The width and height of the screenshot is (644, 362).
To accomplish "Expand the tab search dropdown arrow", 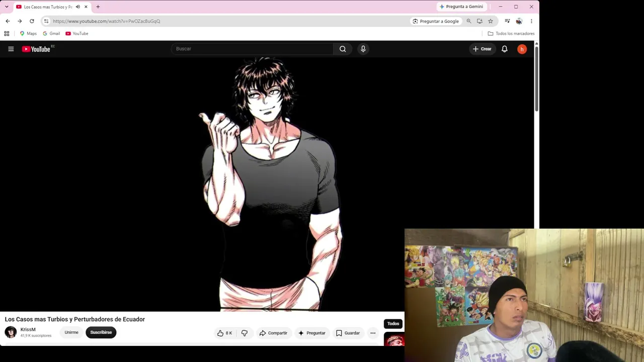I will 7,7.
